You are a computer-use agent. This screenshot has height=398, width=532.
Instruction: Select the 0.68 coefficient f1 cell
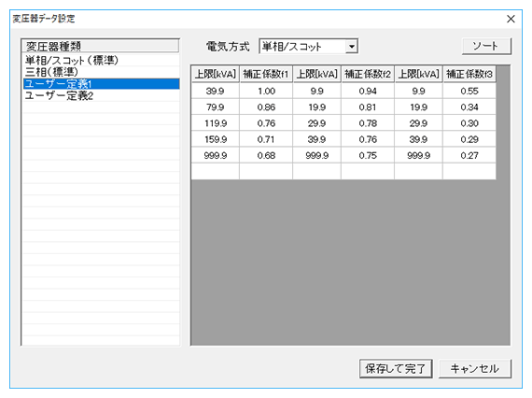pos(266,155)
